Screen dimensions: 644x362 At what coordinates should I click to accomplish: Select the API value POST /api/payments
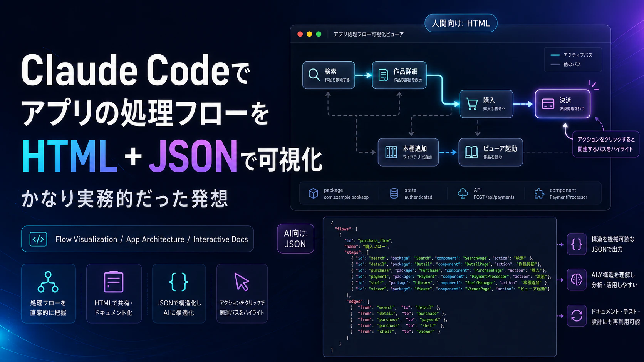(494, 197)
